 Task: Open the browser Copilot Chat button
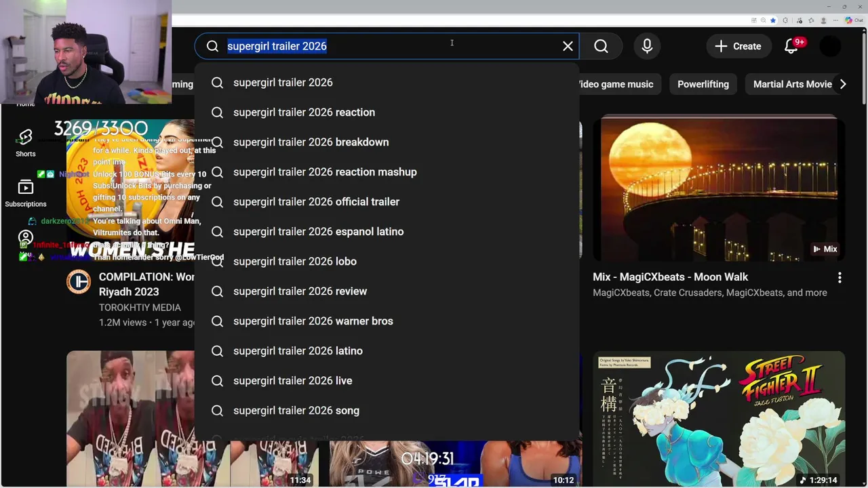point(854,20)
